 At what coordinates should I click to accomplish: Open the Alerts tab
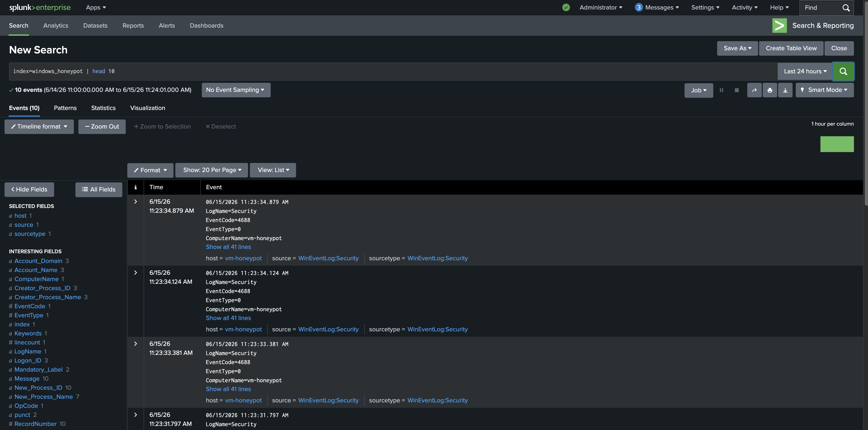tap(167, 26)
